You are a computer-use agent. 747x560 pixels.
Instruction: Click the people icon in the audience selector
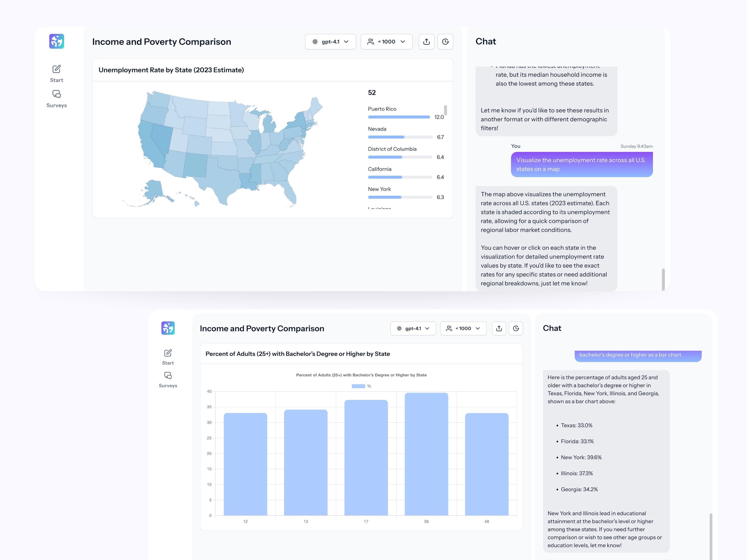[370, 42]
